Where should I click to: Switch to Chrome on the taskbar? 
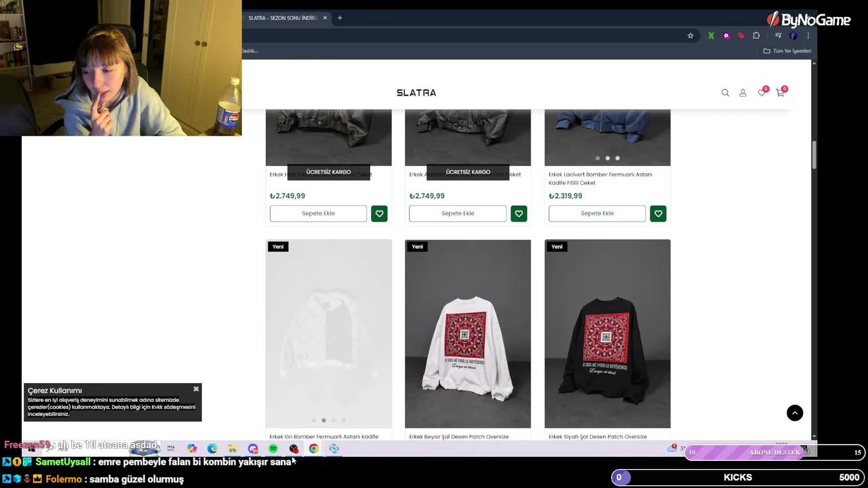pos(313,449)
